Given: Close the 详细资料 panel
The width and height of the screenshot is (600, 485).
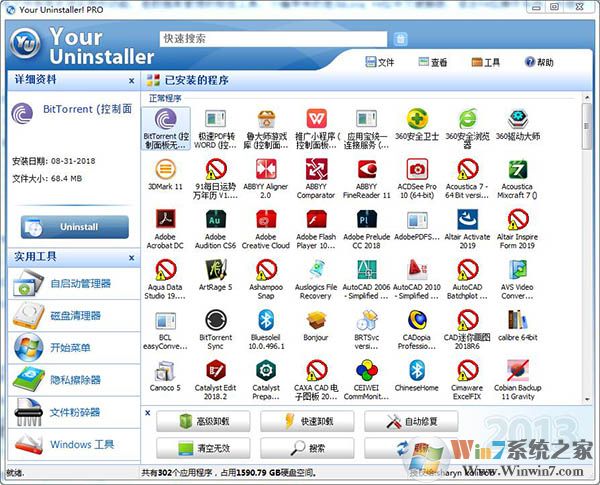Looking at the screenshot, I should coord(131,81).
